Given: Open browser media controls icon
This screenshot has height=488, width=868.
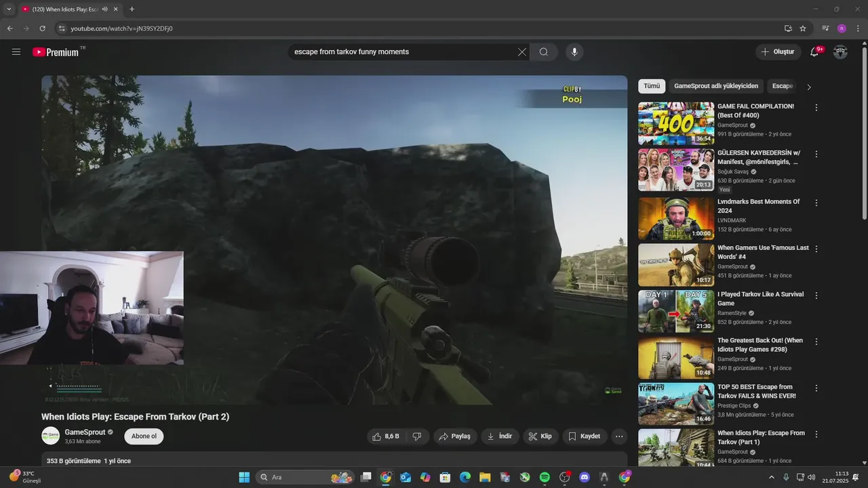Looking at the screenshot, I should click(x=825, y=28).
